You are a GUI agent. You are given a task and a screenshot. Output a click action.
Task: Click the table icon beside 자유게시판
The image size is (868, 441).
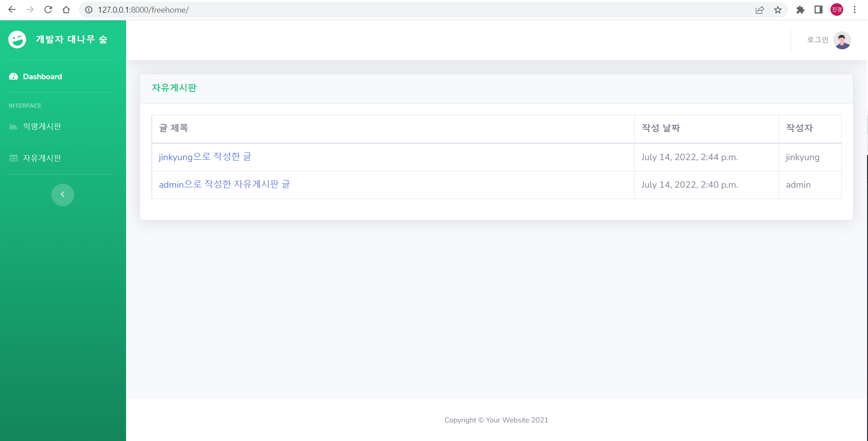tap(14, 158)
